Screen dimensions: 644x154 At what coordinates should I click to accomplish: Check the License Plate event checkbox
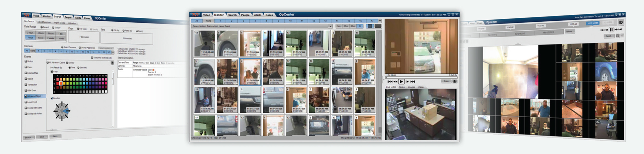(26, 73)
